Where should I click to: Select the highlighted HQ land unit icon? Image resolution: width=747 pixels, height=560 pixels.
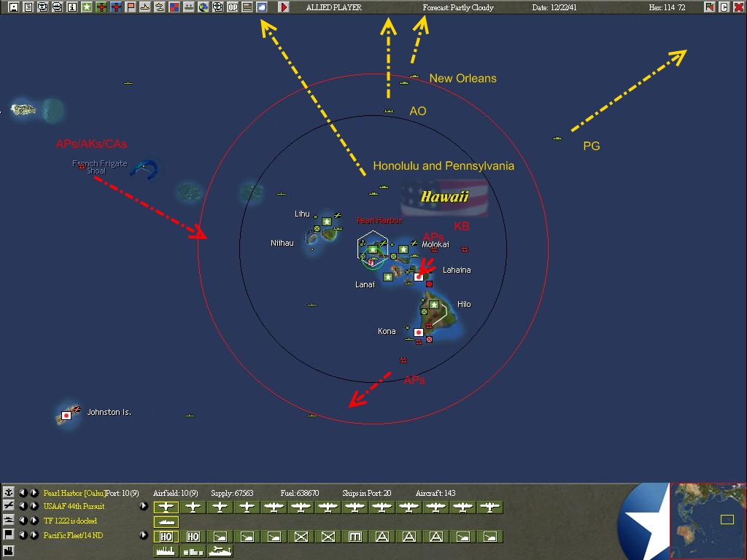(x=166, y=537)
